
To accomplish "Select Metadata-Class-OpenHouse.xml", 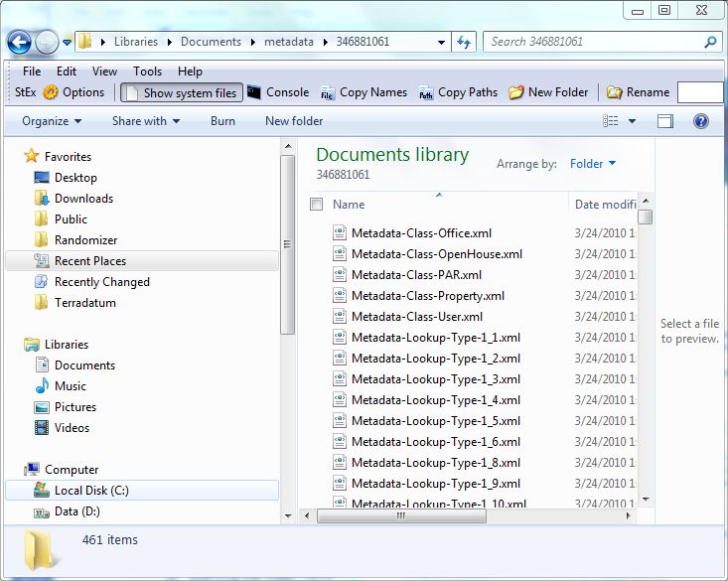I will point(437,254).
